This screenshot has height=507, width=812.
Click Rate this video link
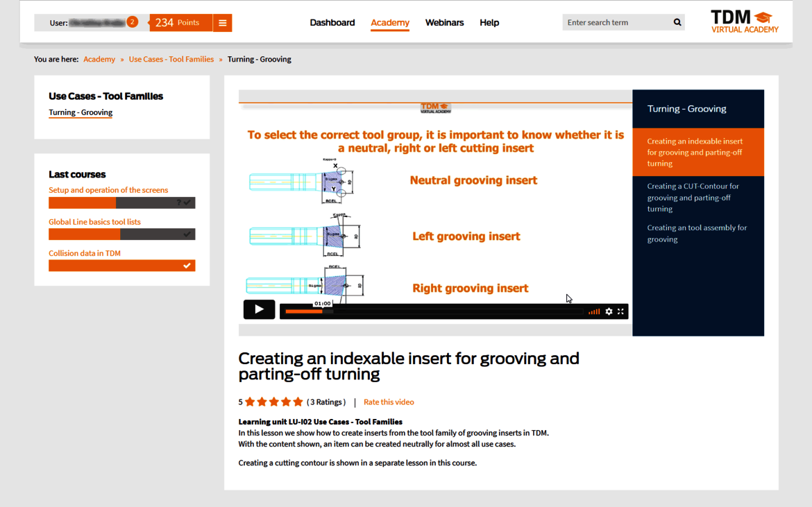point(389,402)
